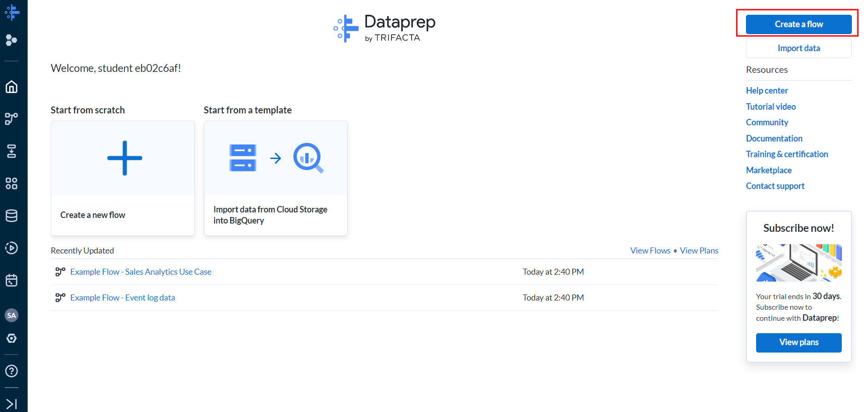This screenshot has height=412, width=868.
Task: Click the View plans button
Action: [798, 342]
